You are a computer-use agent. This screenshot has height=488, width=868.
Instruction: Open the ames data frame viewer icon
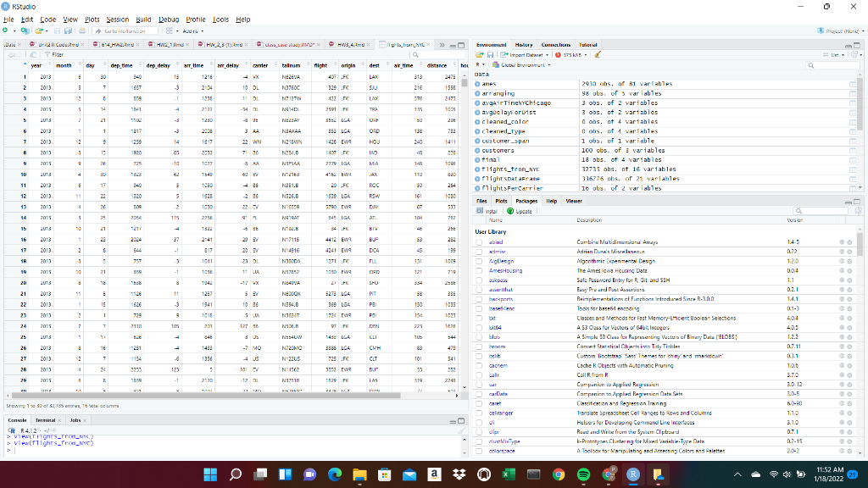[854, 85]
